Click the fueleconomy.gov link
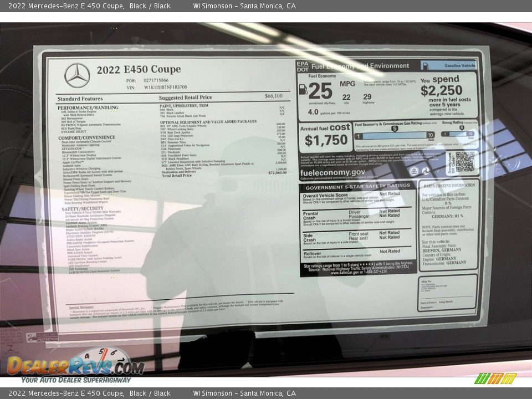This screenshot has height=399, width=532. coord(332,173)
